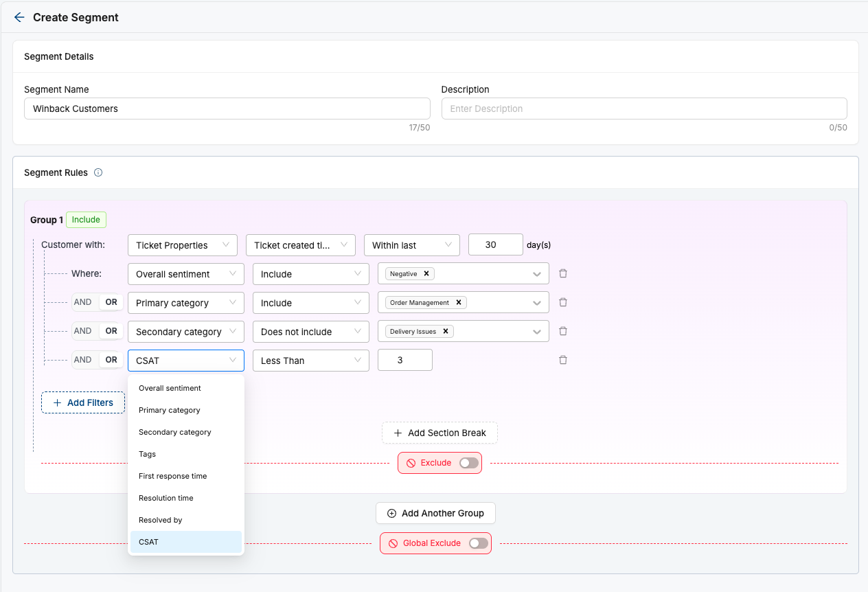Click the Segment Name input field
The height and width of the screenshot is (592, 868).
227,109
